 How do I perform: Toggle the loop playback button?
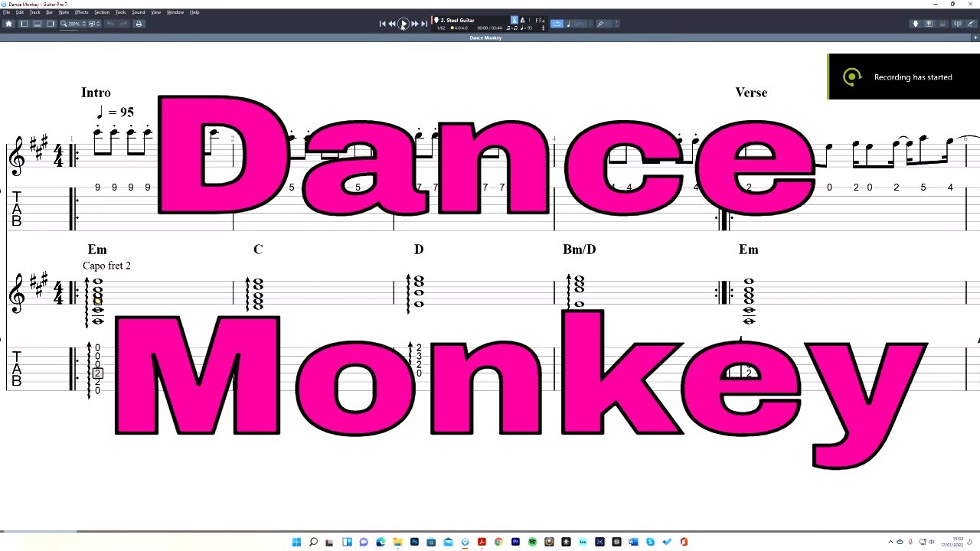coord(557,24)
